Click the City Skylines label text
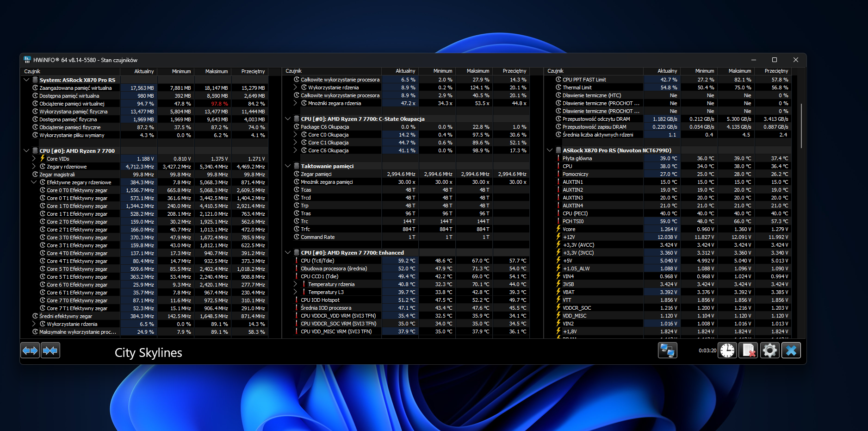This screenshot has width=868, height=431. point(149,353)
